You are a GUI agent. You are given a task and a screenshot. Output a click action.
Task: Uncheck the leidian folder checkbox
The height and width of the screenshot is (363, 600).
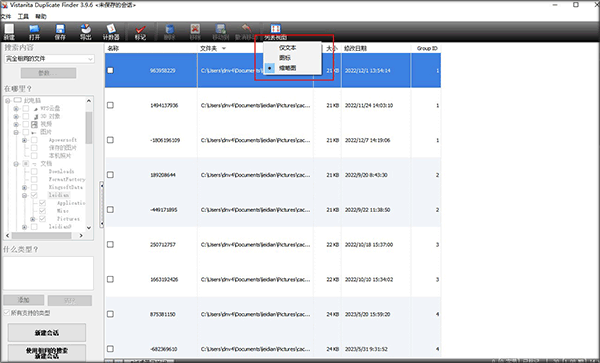pos(34,195)
